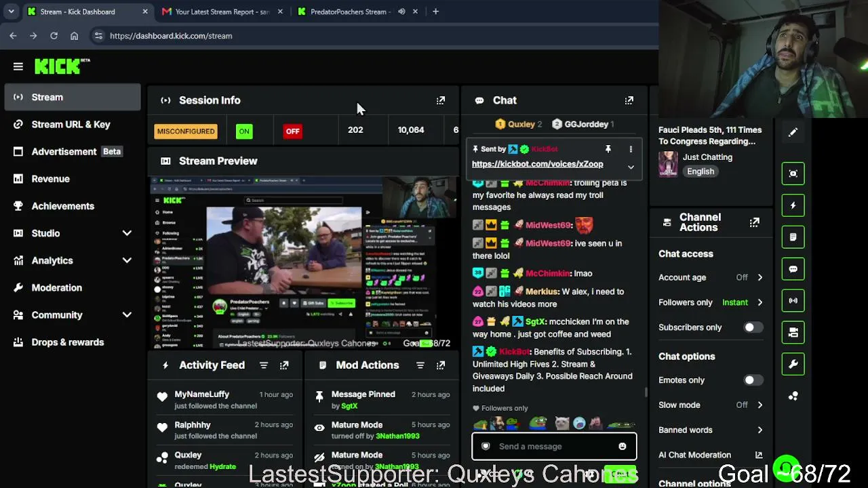Image resolution: width=868 pixels, height=488 pixels.
Task: Open the emoji picker in message box
Action: click(x=622, y=447)
